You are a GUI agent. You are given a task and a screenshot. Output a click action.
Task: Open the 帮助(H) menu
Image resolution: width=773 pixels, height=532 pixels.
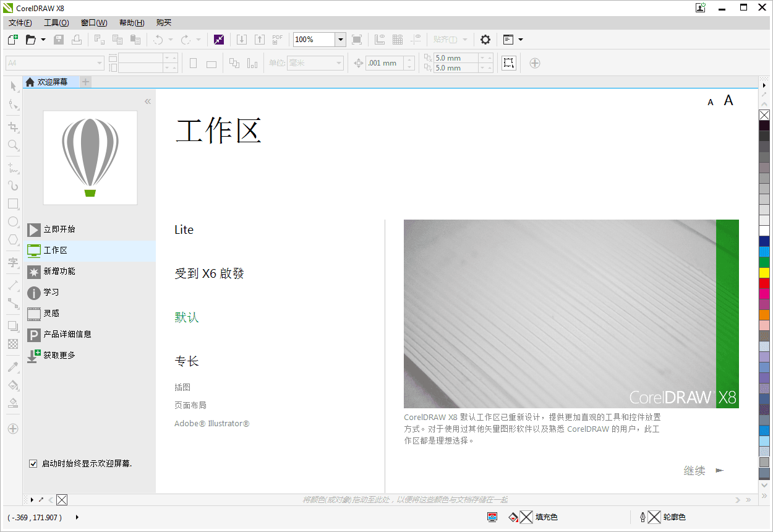[132, 23]
